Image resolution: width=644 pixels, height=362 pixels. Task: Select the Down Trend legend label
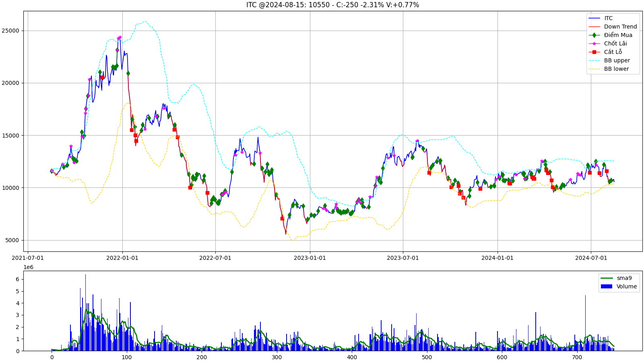pos(620,27)
